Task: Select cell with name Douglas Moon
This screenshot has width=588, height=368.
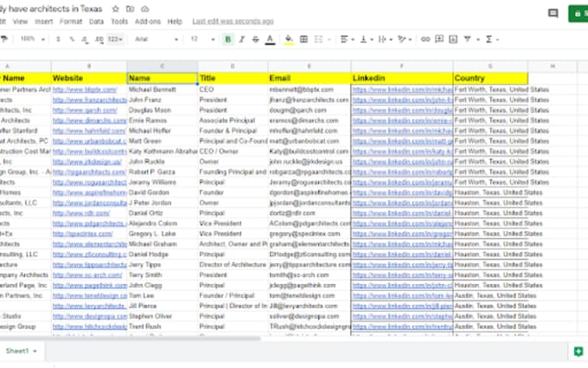Action: (162, 111)
